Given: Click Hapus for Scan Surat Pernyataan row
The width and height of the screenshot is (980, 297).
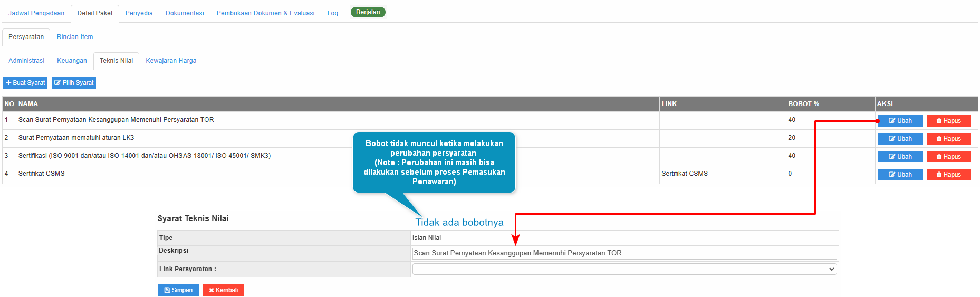Looking at the screenshot, I should [948, 121].
